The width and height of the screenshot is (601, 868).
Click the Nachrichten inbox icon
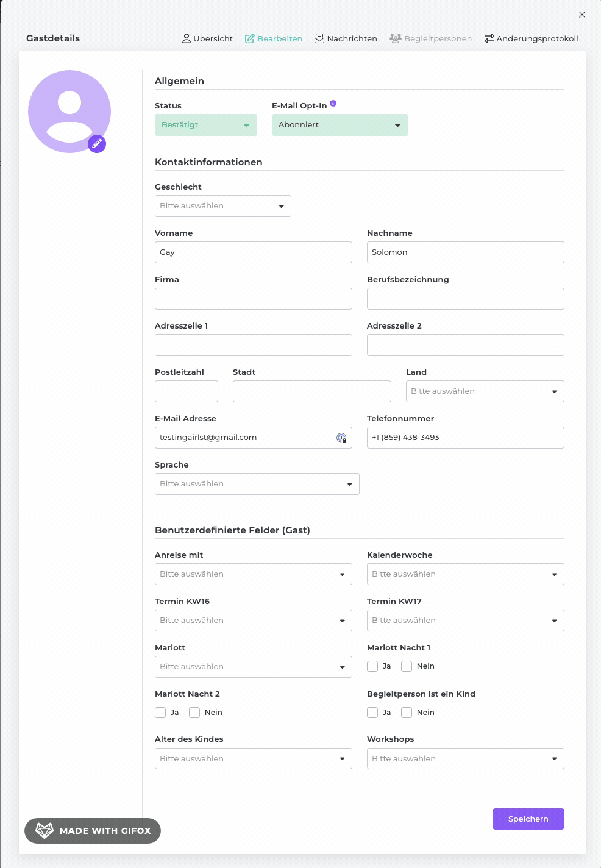[319, 38]
